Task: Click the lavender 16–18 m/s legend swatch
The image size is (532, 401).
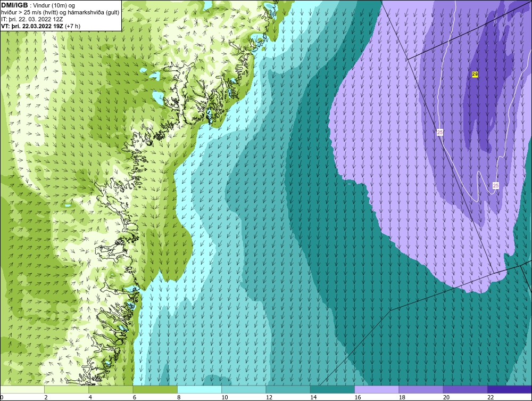Action: point(377,389)
